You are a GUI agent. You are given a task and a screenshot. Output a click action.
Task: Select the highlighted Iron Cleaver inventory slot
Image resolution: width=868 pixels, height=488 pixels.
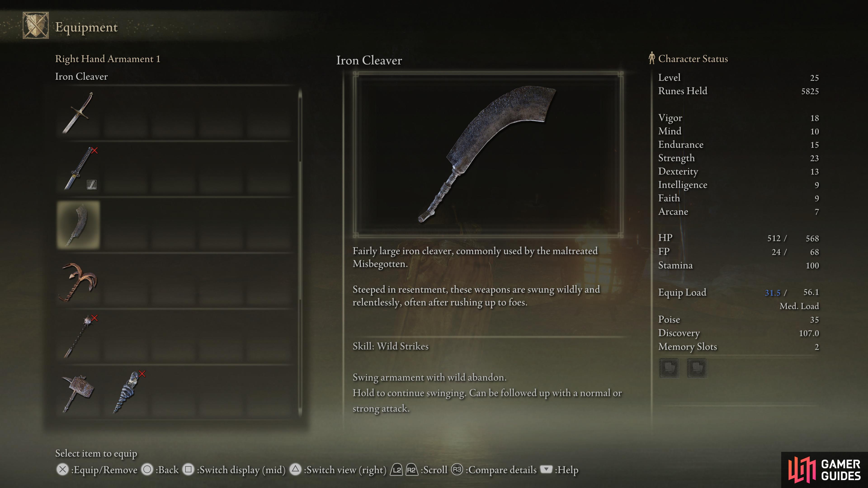[x=78, y=225]
